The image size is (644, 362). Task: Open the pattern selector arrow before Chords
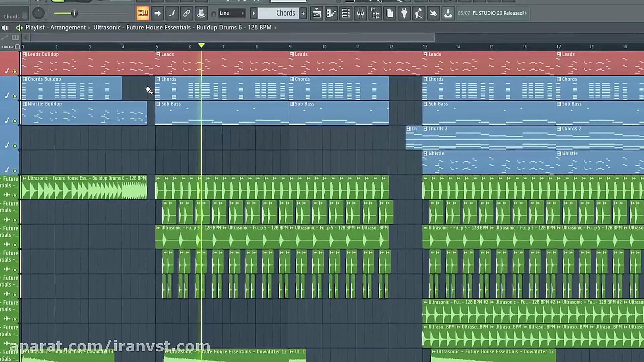pyautogui.click(x=254, y=13)
